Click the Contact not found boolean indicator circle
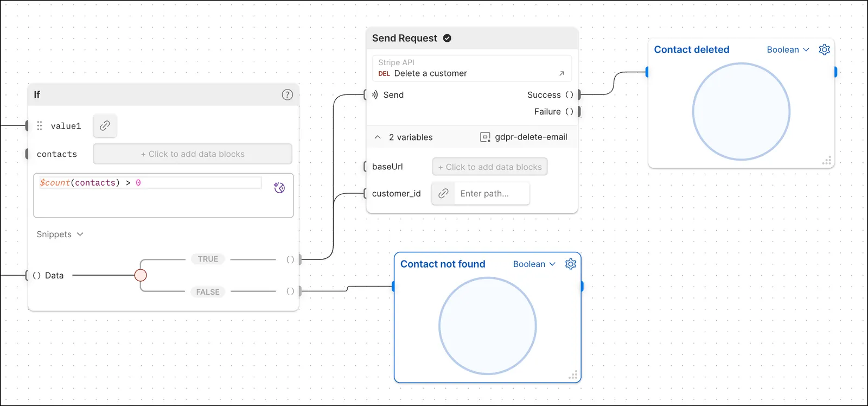Viewport: 868px width, 406px height. pyautogui.click(x=488, y=326)
